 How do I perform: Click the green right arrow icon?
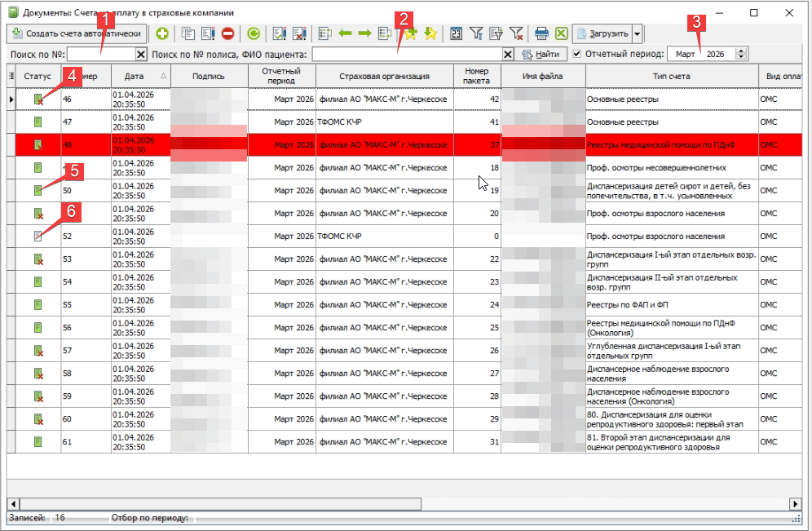(364, 33)
